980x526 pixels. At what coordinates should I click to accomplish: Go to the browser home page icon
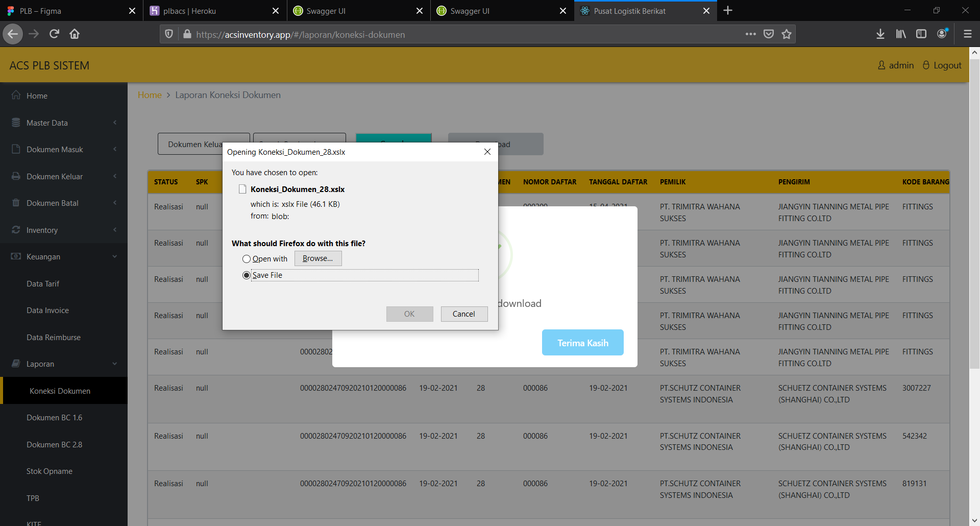click(75, 34)
